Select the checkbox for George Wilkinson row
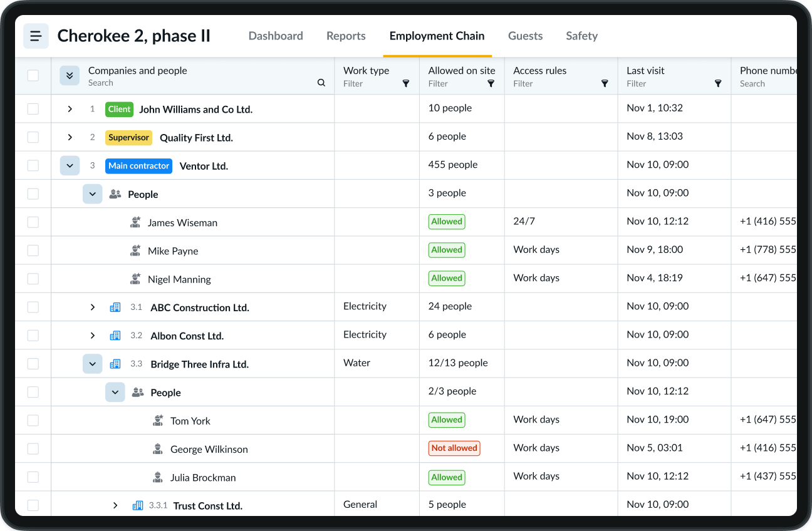Image resolution: width=812 pixels, height=531 pixels. (x=33, y=449)
